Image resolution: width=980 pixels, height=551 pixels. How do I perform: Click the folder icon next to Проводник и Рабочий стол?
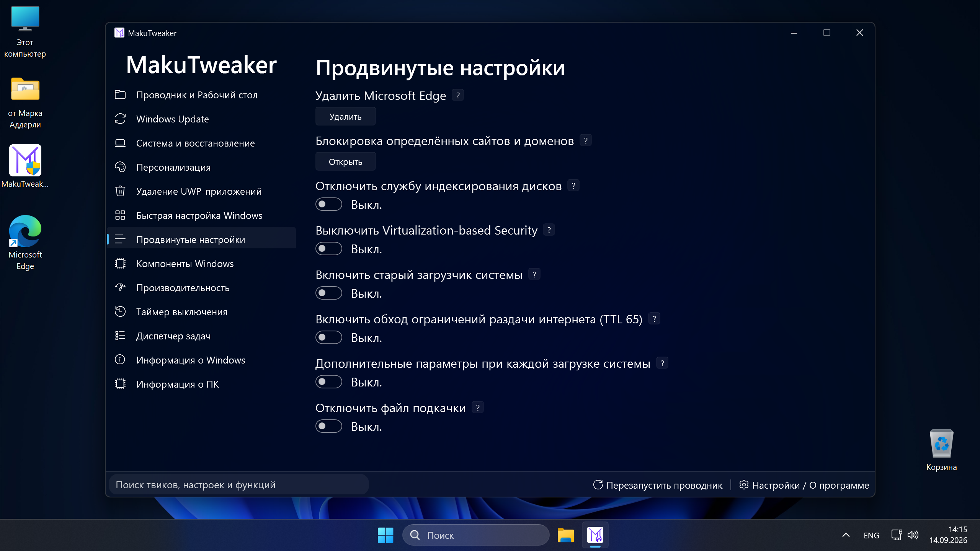point(120,95)
